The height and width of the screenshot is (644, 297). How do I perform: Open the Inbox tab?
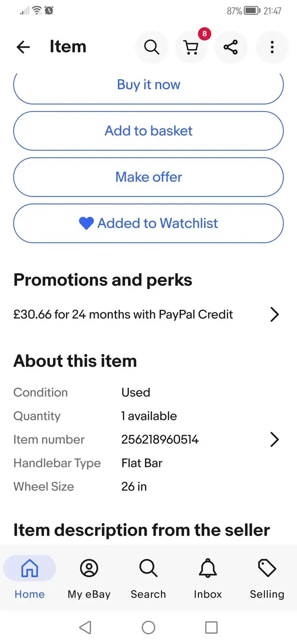[208, 578]
